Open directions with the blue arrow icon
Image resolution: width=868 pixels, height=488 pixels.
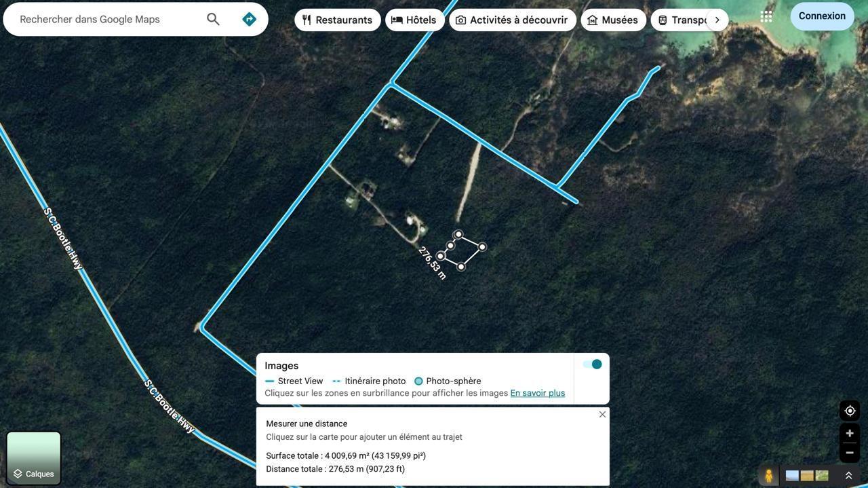click(x=249, y=19)
